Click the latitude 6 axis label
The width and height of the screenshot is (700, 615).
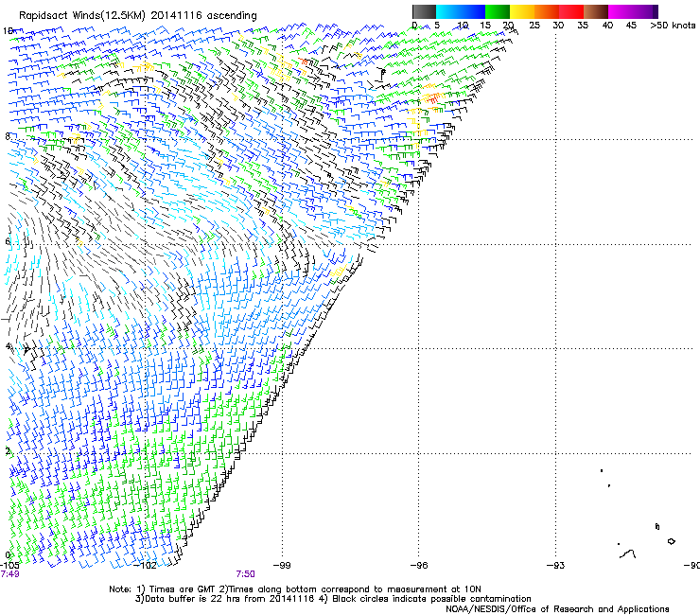click(8, 241)
